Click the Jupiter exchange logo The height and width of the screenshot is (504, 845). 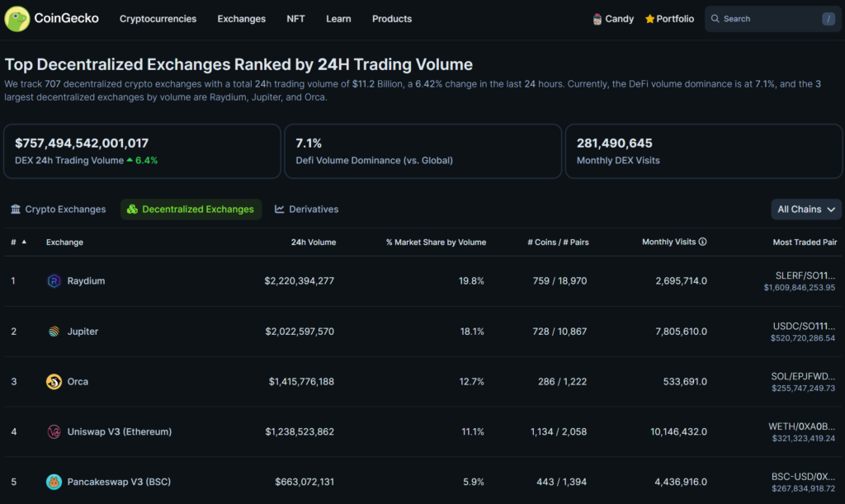pos(54,331)
